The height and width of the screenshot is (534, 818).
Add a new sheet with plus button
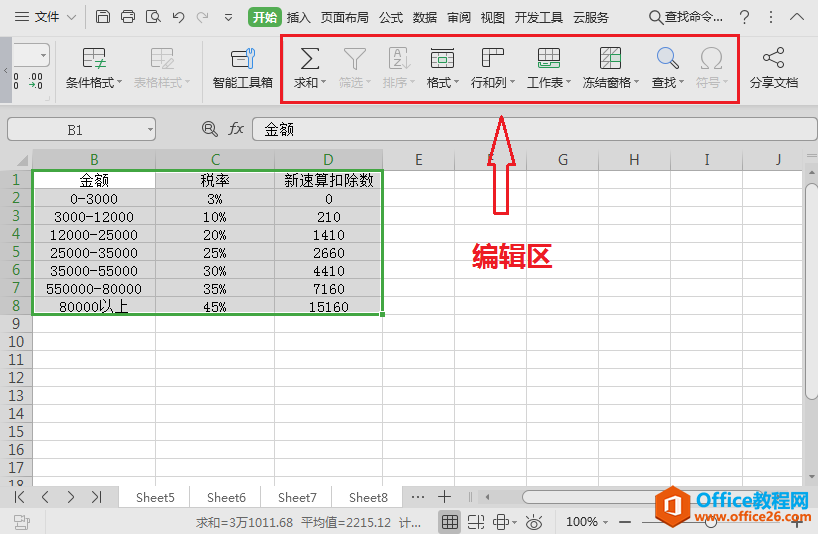444,497
